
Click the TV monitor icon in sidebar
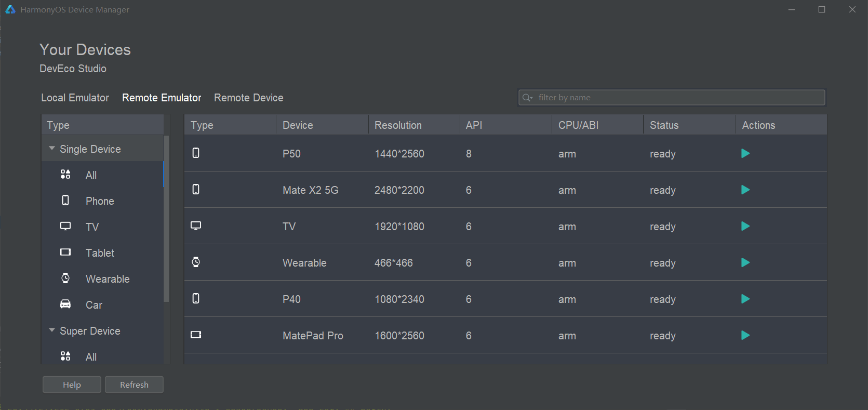pos(65,226)
